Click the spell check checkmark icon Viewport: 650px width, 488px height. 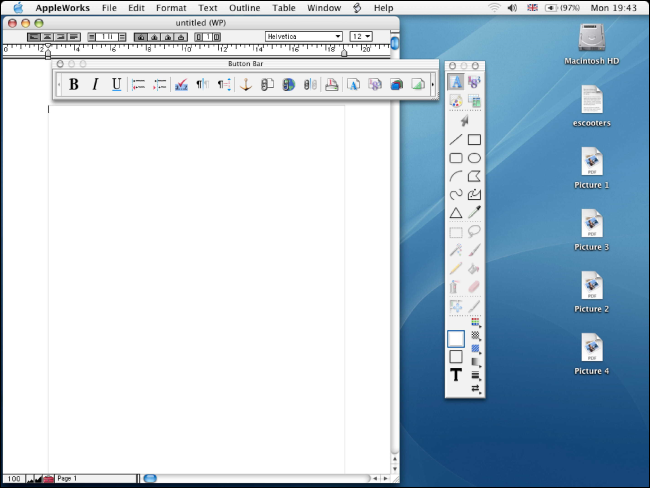click(x=181, y=85)
